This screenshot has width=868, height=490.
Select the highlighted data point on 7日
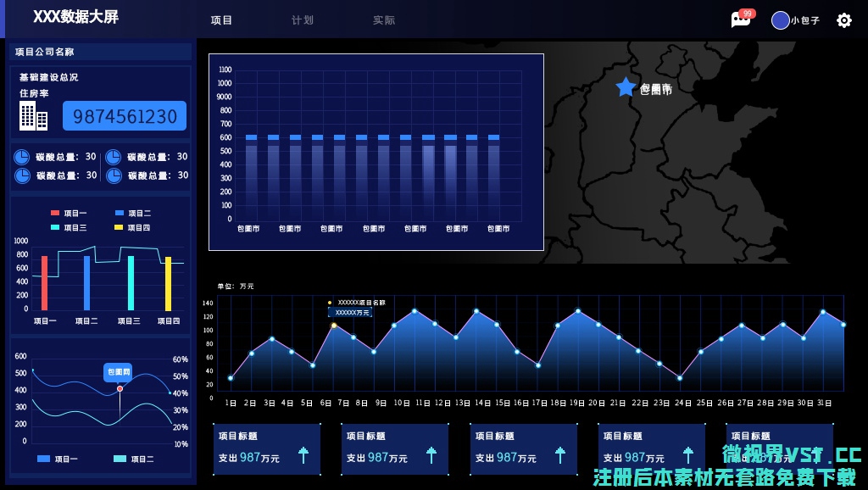[x=333, y=326]
